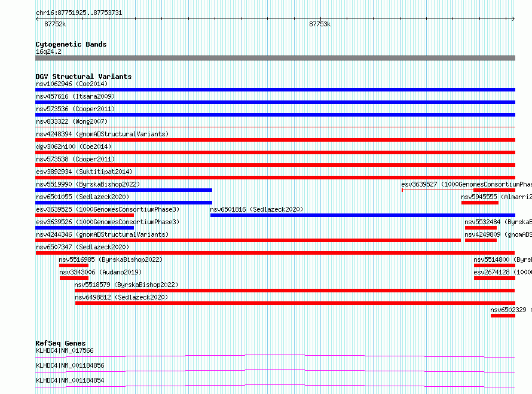Click the nsv6501816 (Sedlazeck2020) label
Screen dimensions: 532x394
coord(256,209)
